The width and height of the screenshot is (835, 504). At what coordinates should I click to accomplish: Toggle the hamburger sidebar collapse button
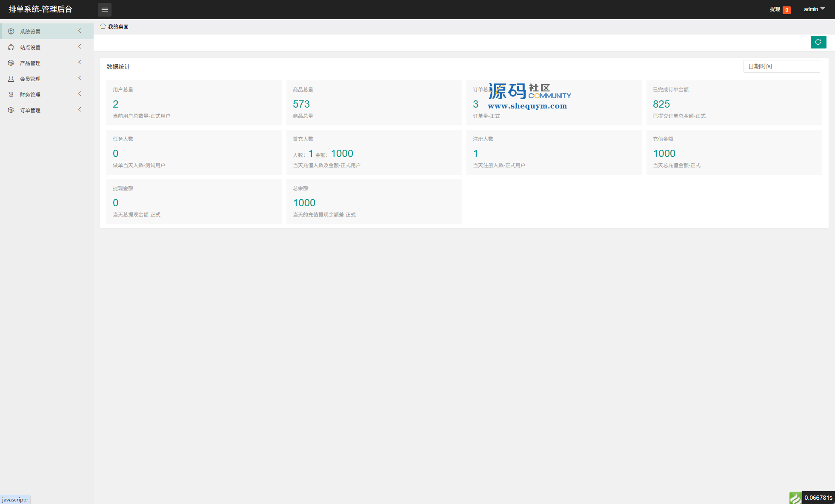(105, 9)
